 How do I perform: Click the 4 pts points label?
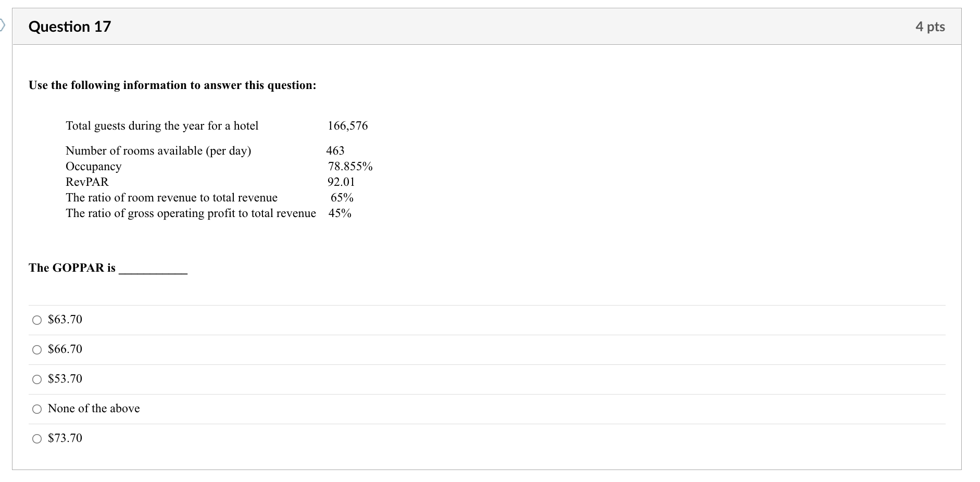[929, 27]
